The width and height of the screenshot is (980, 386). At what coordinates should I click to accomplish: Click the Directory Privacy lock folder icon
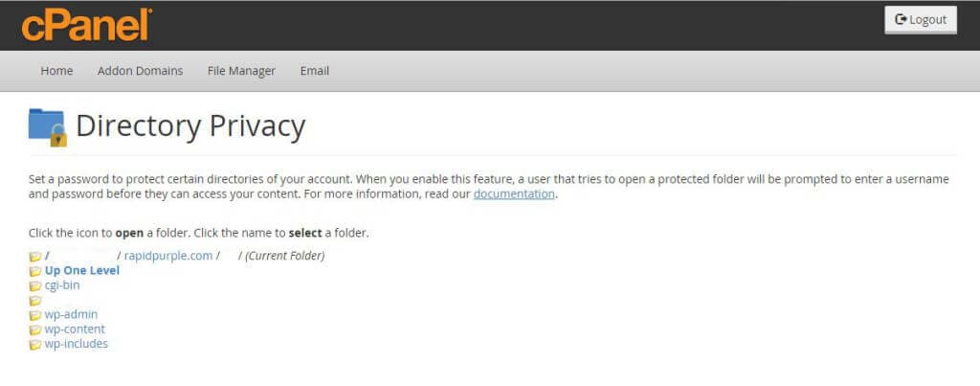tap(48, 127)
